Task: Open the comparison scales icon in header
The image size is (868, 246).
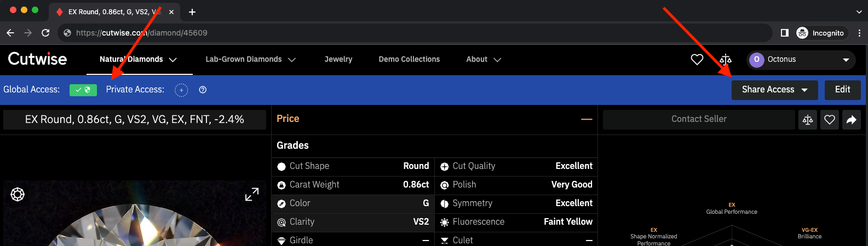Action: (x=726, y=60)
